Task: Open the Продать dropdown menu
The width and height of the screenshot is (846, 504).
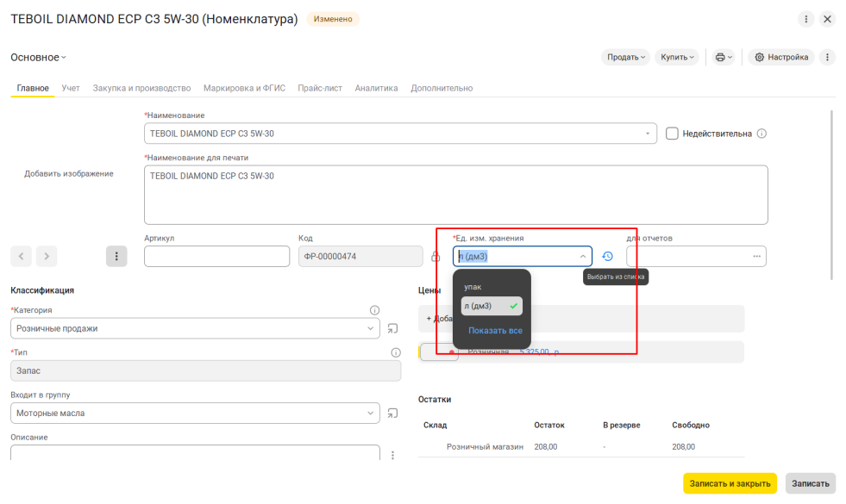Action: pyautogui.click(x=625, y=57)
